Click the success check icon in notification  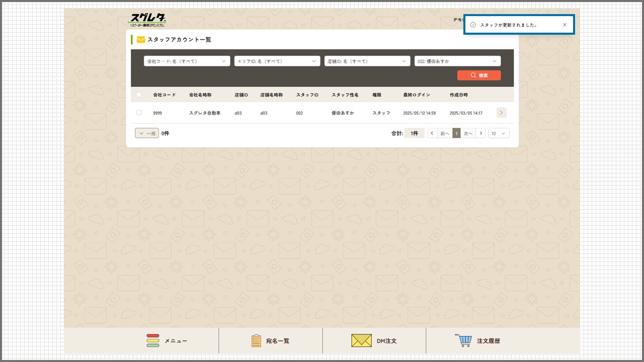[x=473, y=25]
